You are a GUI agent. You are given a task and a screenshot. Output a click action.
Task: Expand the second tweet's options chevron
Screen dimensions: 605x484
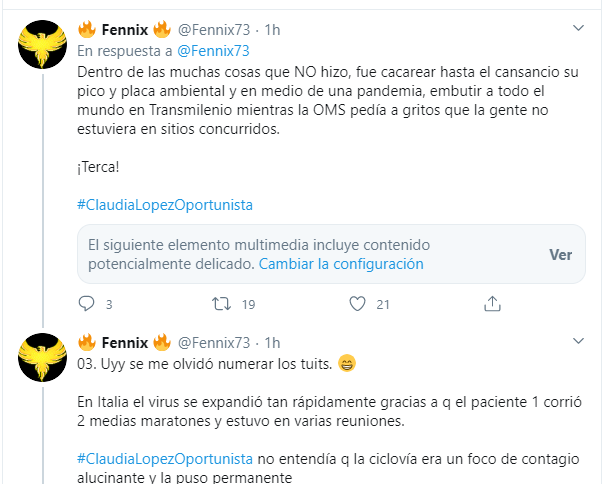(x=578, y=342)
